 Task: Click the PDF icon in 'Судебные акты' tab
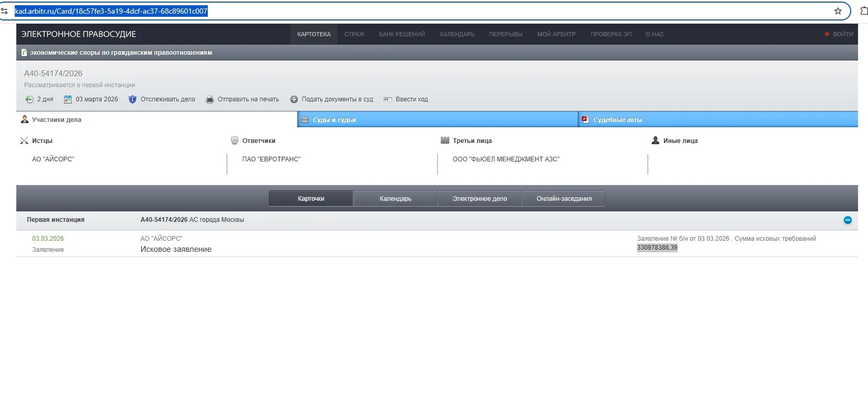click(585, 119)
